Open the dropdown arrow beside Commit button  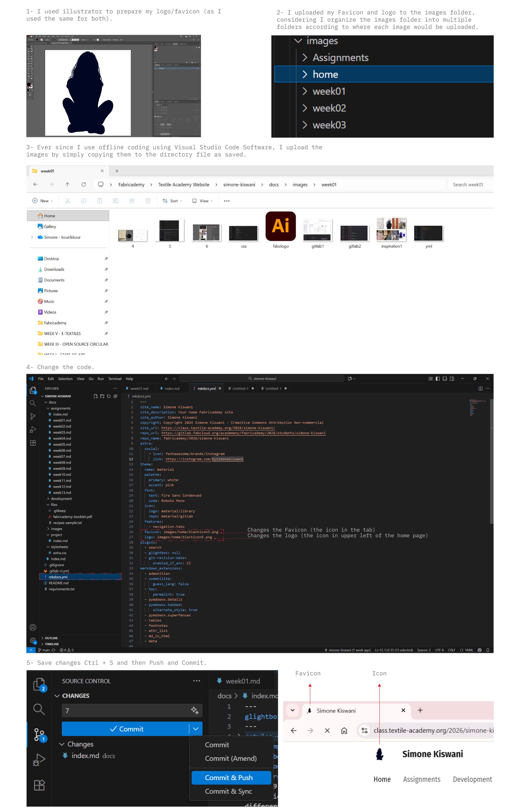(195, 729)
